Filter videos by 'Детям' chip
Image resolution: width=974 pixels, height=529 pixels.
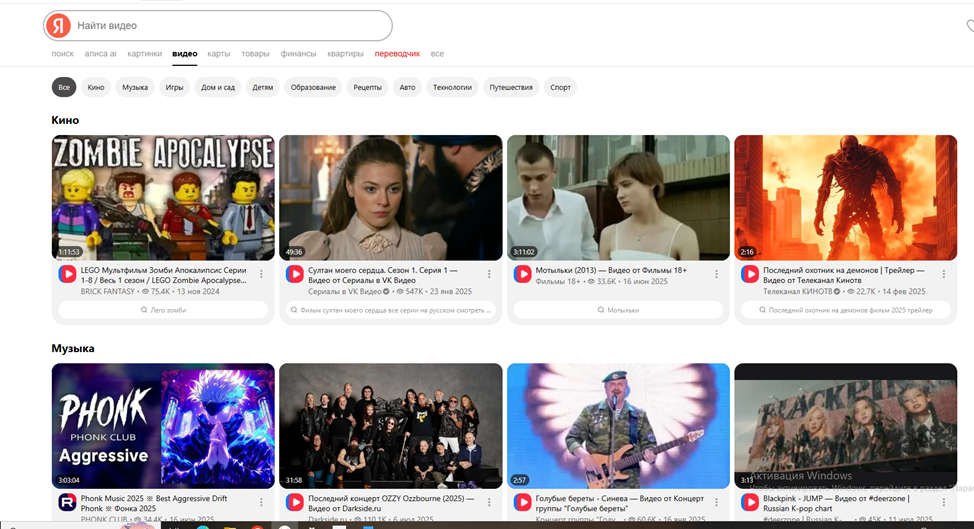263,88
